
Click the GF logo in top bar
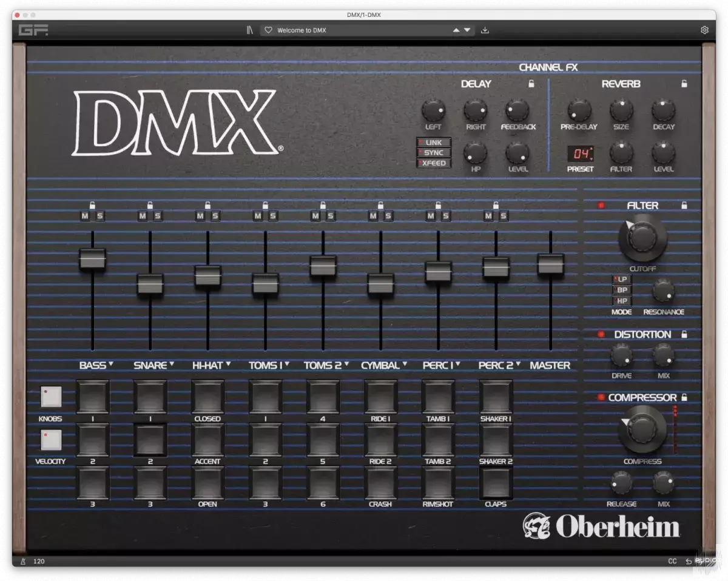tap(33, 30)
